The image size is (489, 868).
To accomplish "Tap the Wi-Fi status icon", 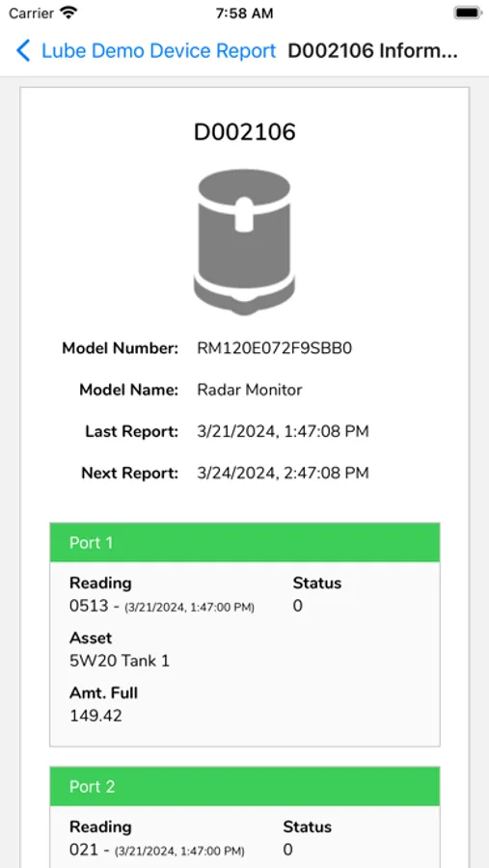I will (x=68, y=13).
